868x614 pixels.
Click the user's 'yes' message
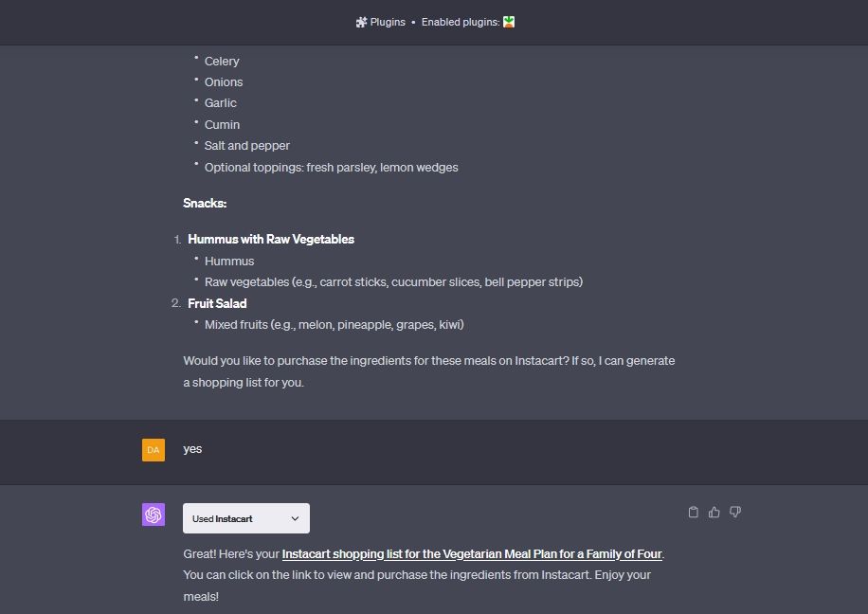[x=192, y=449]
